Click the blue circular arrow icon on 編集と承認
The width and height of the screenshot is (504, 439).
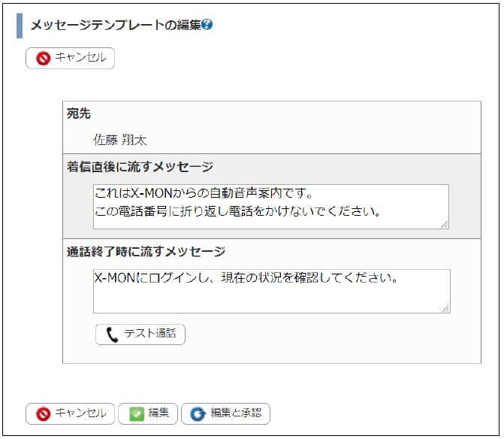point(198,413)
